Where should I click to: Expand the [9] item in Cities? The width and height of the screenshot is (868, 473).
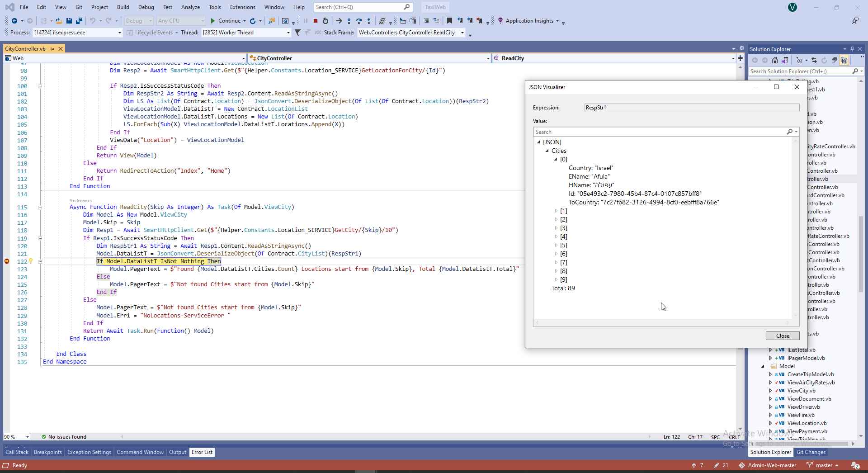556,279
